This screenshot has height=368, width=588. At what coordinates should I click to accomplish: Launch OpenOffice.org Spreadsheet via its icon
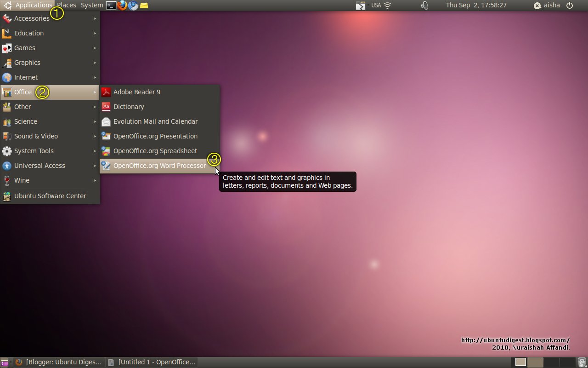tap(106, 151)
